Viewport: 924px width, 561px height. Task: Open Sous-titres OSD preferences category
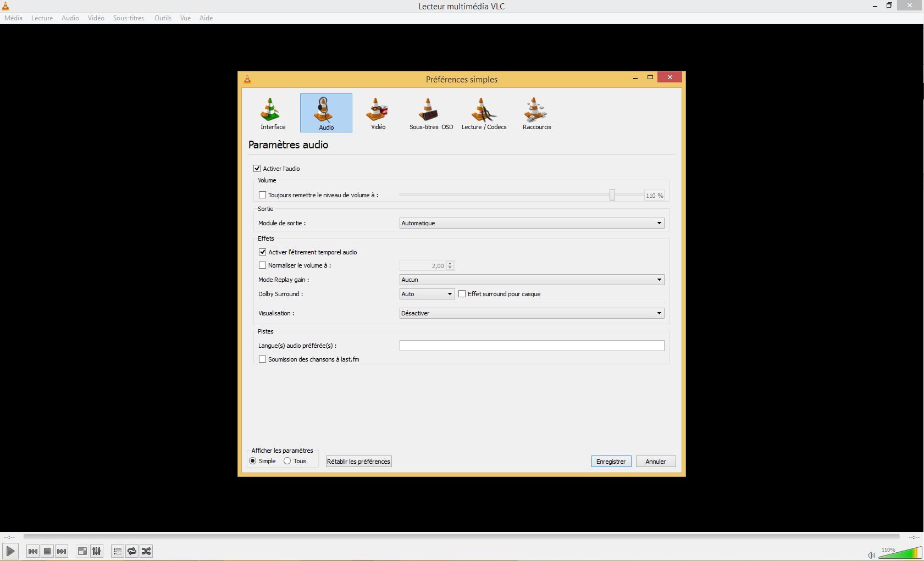point(431,113)
